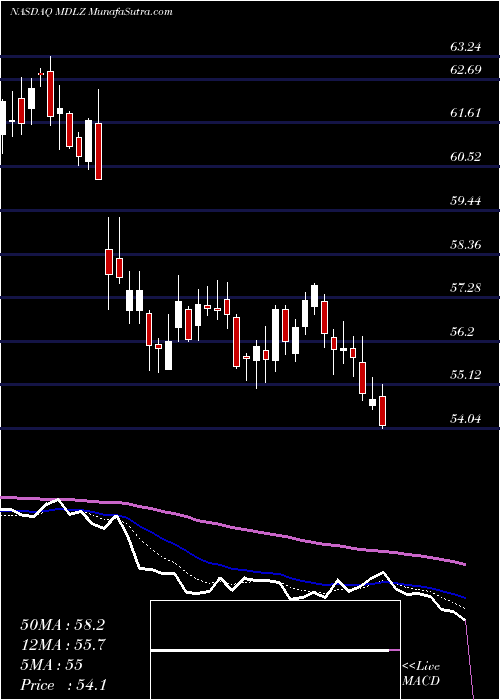Select the 59.44 price level label
The height and width of the screenshot is (700, 500).
tap(465, 201)
